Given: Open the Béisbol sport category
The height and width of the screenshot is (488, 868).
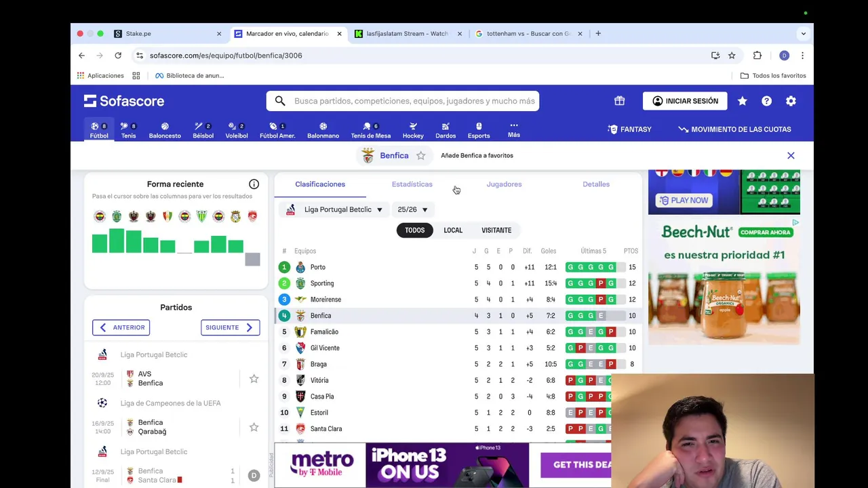Looking at the screenshot, I should (203, 130).
